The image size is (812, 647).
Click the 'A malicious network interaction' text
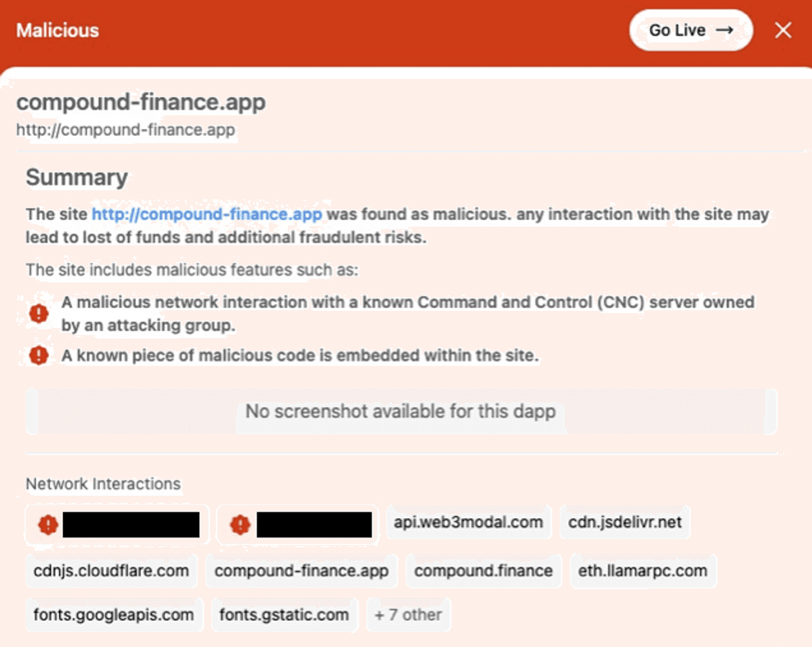click(x=408, y=314)
